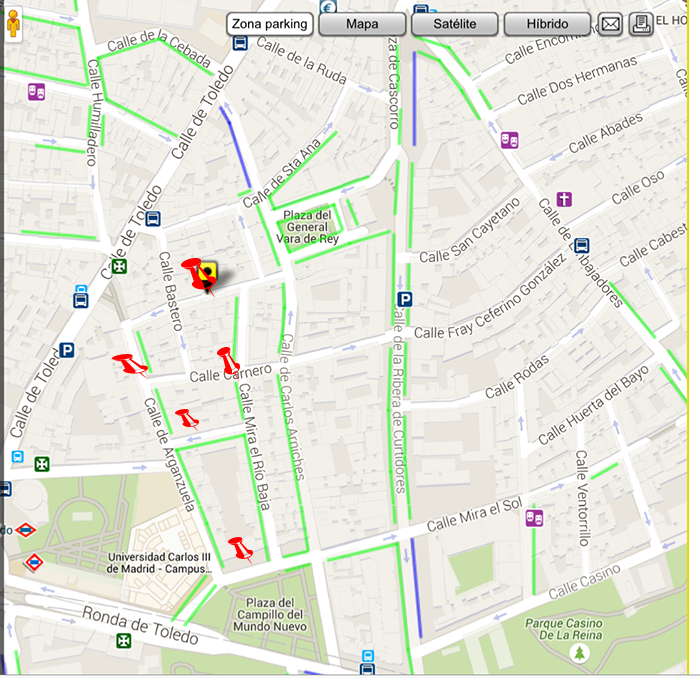Click the envelope email icon

coord(610,24)
